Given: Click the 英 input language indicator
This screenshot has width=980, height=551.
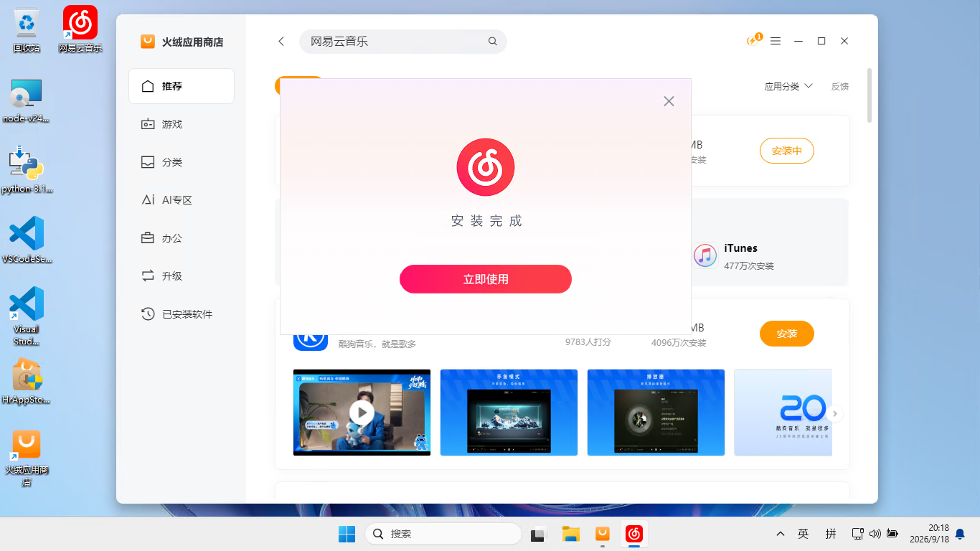Looking at the screenshot, I should [803, 534].
